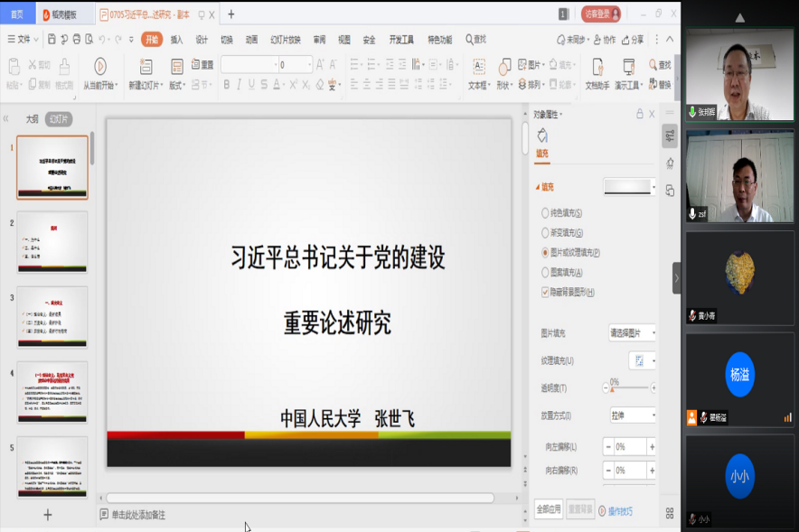Click the 从当前开始 slideshow play icon
The height and width of the screenshot is (532, 799).
pyautogui.click(x=99, y=66)
